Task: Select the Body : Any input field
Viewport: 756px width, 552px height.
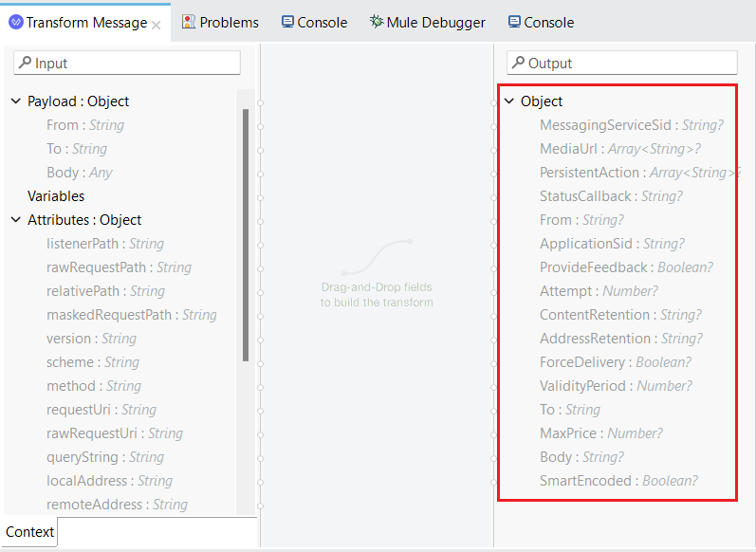Action: click(x=80, y=173)
